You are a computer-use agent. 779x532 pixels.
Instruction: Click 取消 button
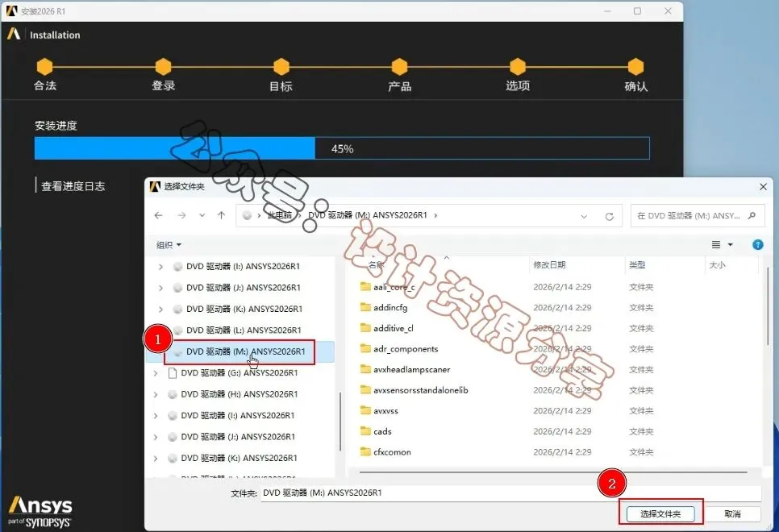click(x=732, y=513)
